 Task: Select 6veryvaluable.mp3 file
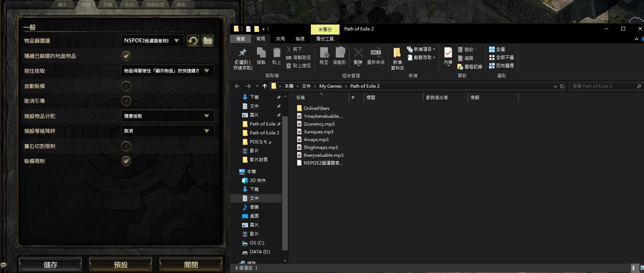click(x=323, y=155)
